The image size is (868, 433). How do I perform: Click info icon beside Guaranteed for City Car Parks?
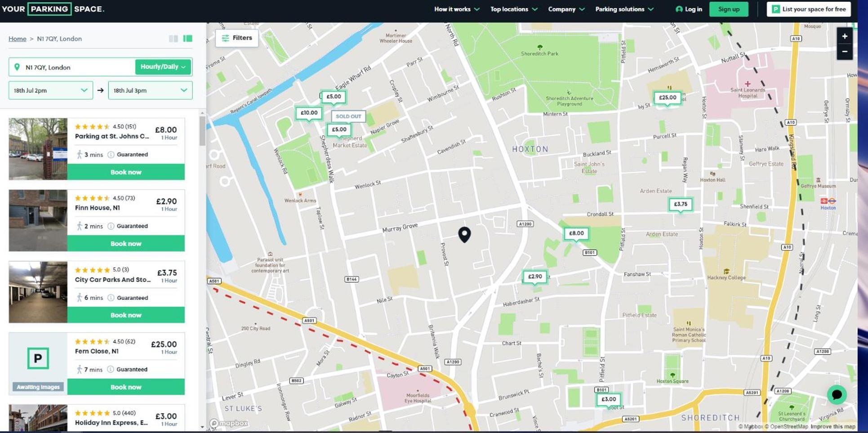click(x=111, y=298)
